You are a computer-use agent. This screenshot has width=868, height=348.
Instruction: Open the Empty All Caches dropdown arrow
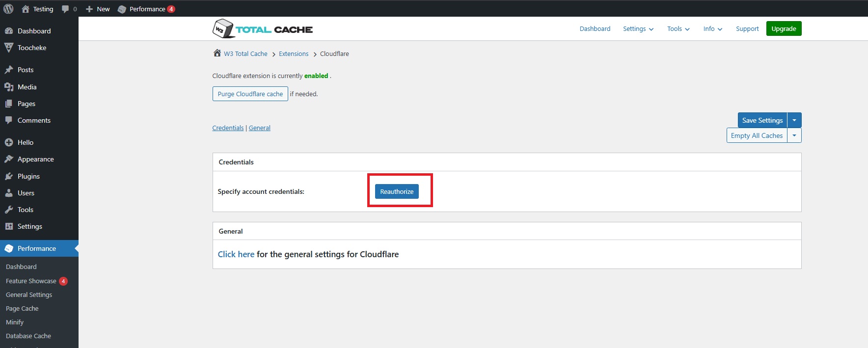794,135
